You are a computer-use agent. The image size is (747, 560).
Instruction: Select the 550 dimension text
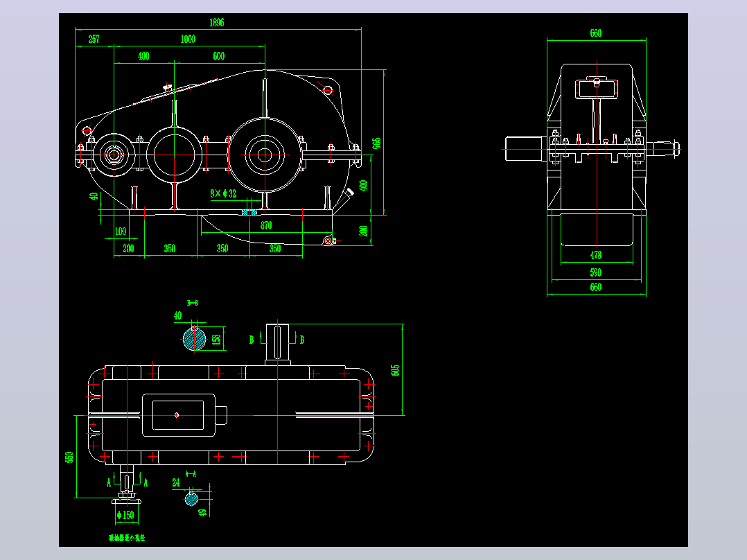(x=69, y=457)
